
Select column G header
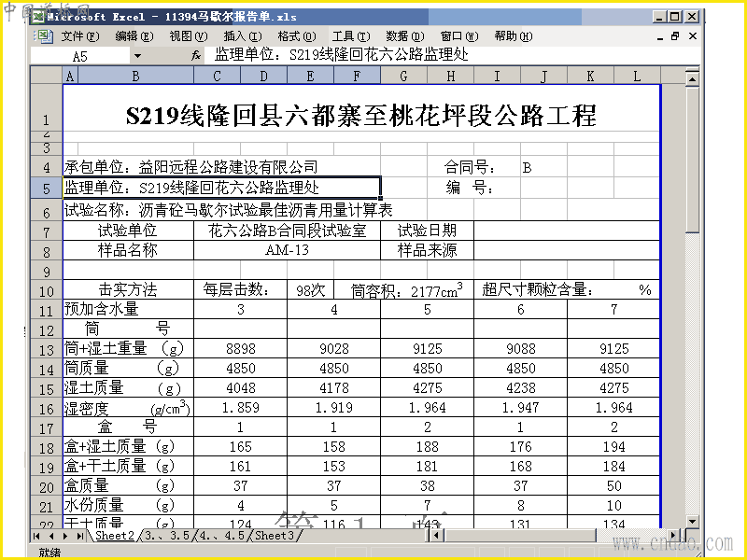pyautogui.click(x=404, y=77)
